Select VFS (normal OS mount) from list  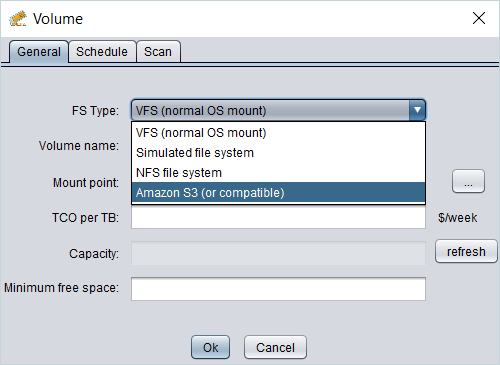coord(278,133)
